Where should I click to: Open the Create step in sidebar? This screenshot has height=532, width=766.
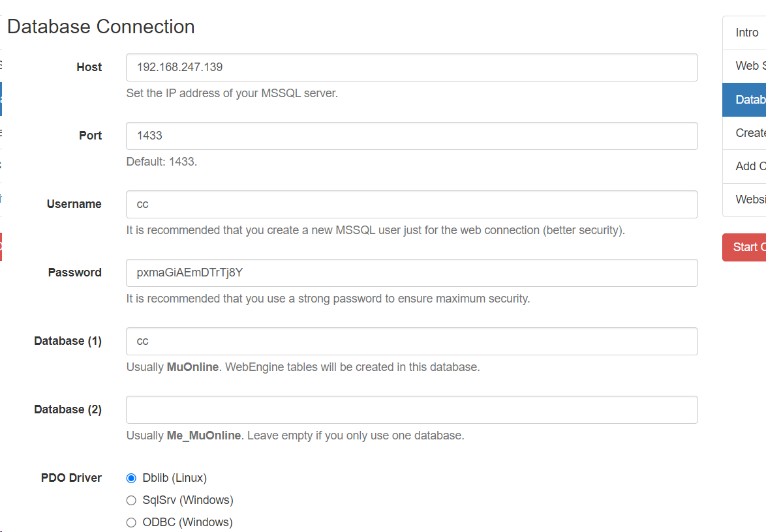pos(750,133)
